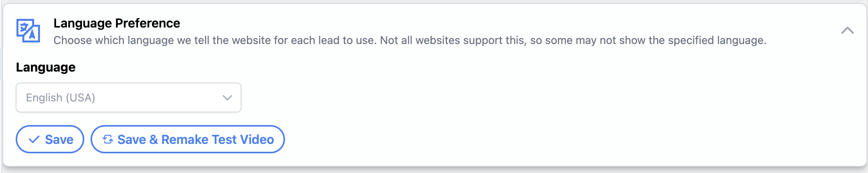868x173 pixels.
Task: Click the translation icon beside Language Preference
Action: coord(28,30)
